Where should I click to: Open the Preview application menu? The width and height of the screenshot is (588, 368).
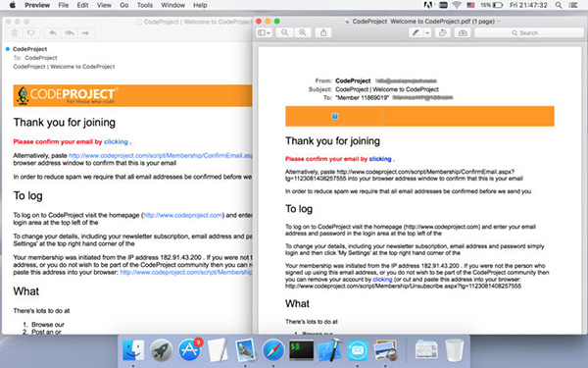pyautogui.click(x=37, y=5)
